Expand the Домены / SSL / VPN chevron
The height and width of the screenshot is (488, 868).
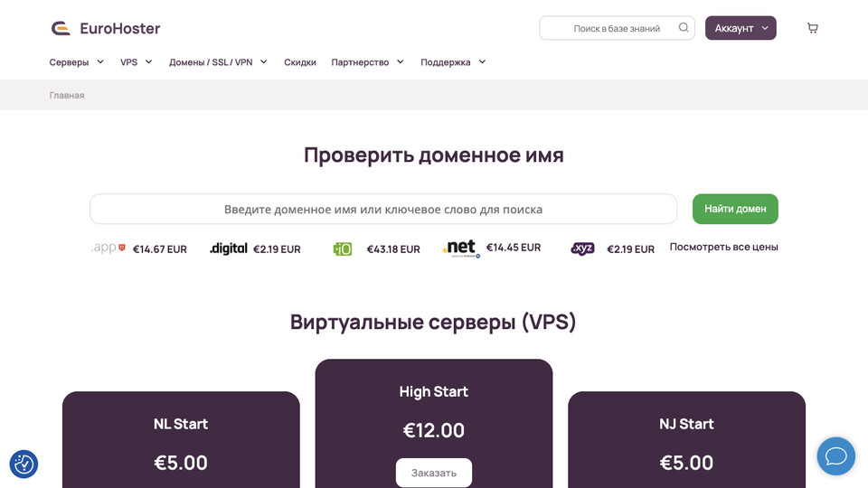click(x=263, y=62)
